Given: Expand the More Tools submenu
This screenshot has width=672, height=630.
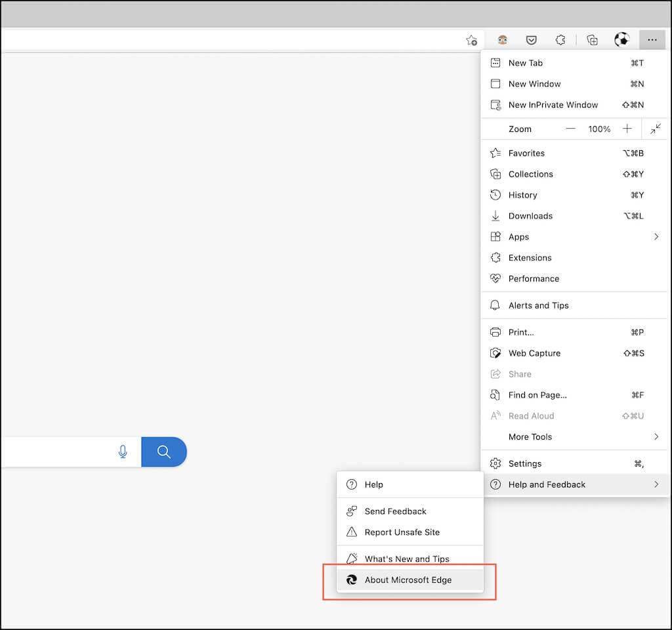Looking at the screenshot, I should pyautogui.click(x=574, y=436).
